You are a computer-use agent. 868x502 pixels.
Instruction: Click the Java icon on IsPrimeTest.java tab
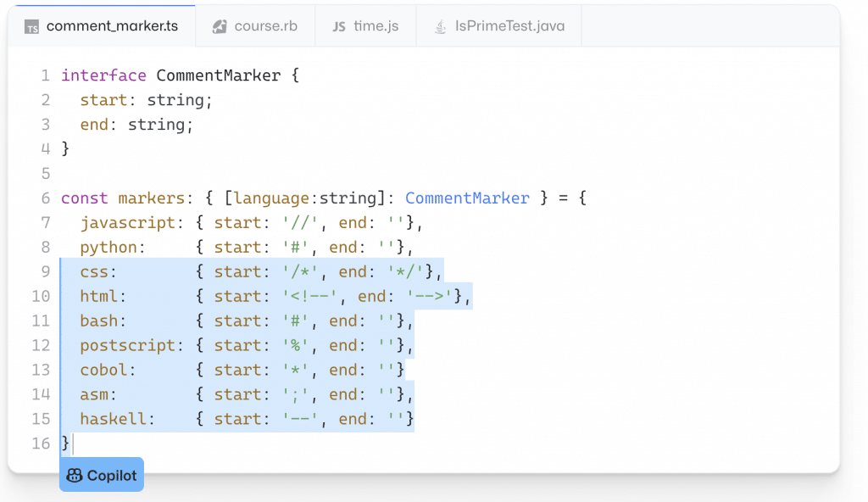tap(440, 26)
